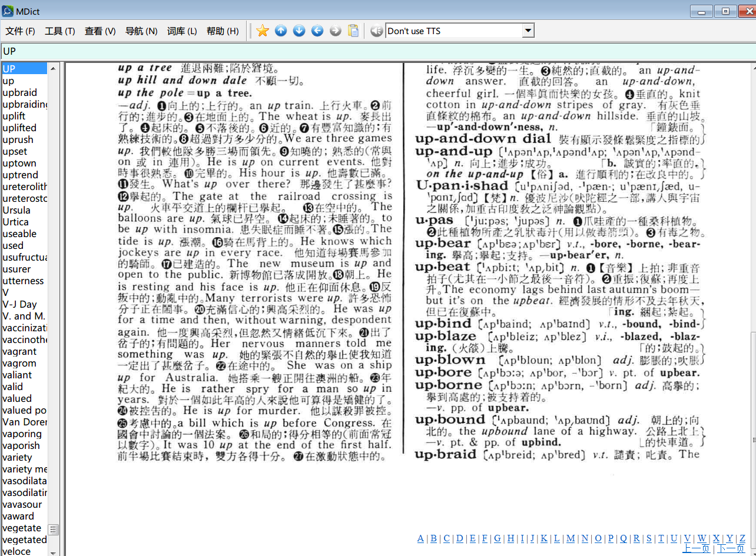Open the 导航 (N) menu
This screenshot has height=556, width=756.
coord(141,31)
